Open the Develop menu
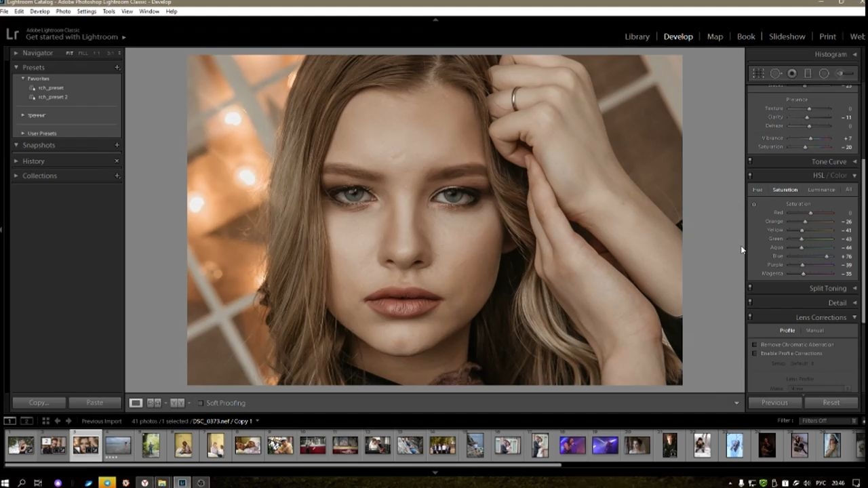Image resolution: width=868 pixels, height=488 pixels. point(40,12)
